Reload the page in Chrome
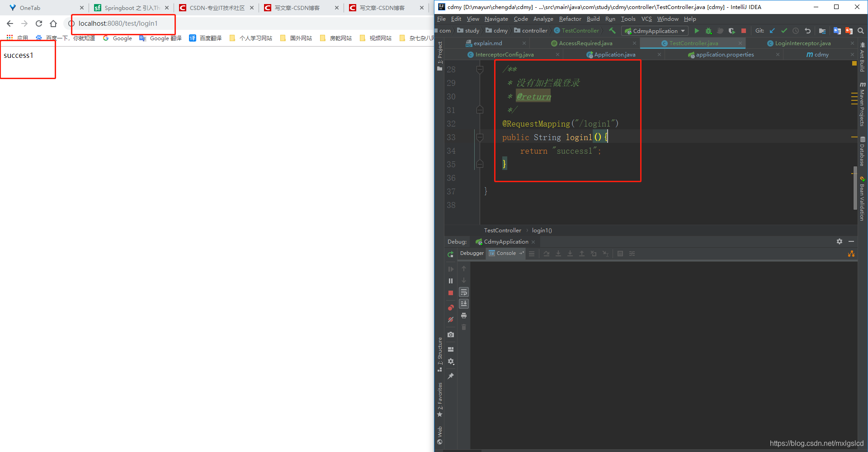 click(39, 24)
